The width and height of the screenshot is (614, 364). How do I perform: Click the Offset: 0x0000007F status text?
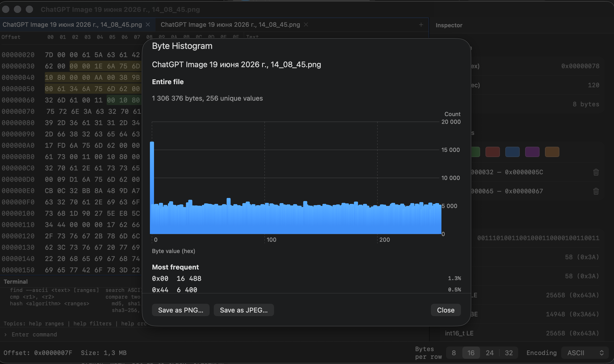[x=38, y=353]
